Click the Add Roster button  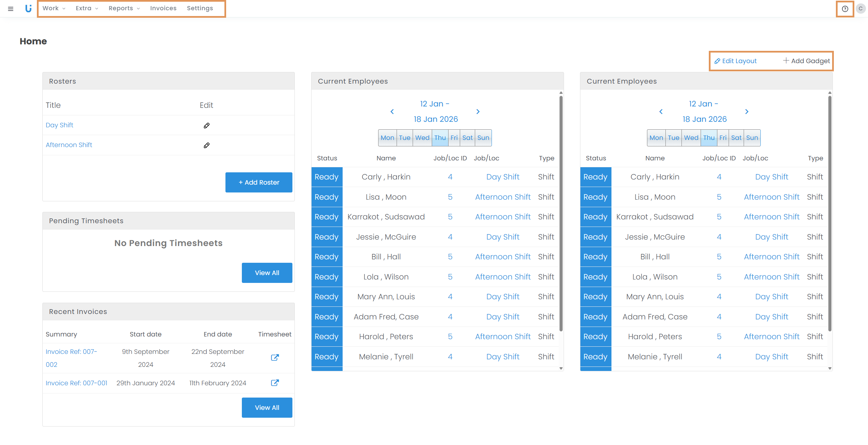click(x=259, y=182)
